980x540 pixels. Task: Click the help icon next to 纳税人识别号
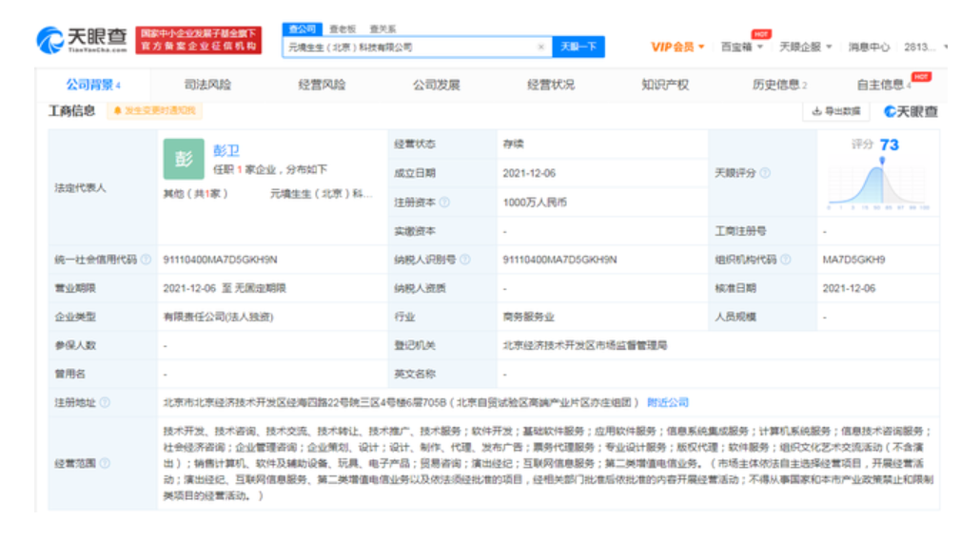tap(463, 260)
